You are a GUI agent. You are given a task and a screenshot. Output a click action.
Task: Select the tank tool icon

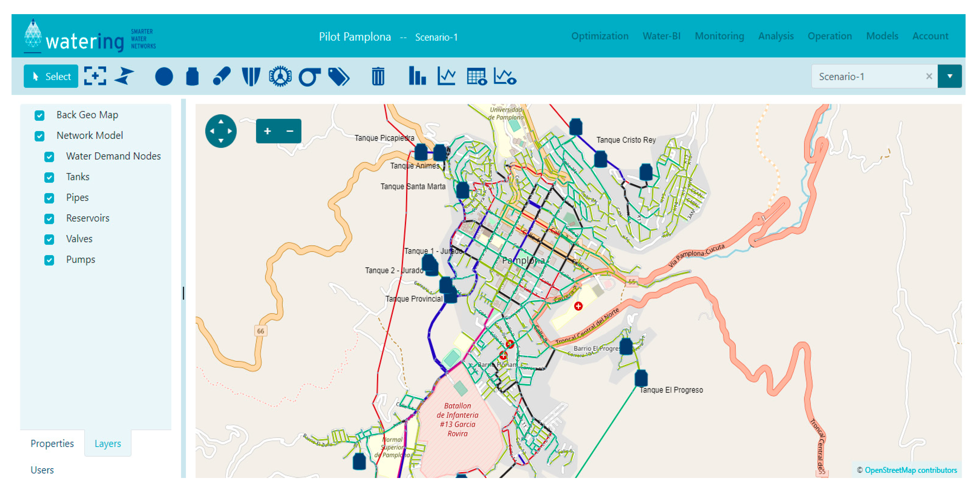coord(192,76)
